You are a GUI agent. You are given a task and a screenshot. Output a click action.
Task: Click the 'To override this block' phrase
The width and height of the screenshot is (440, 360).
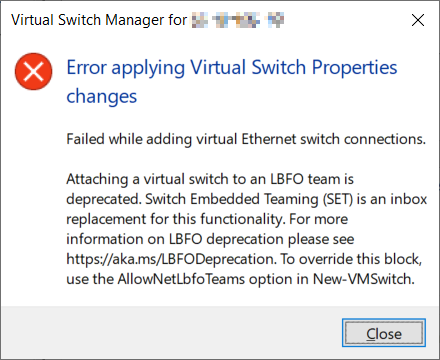coord(351,259)
